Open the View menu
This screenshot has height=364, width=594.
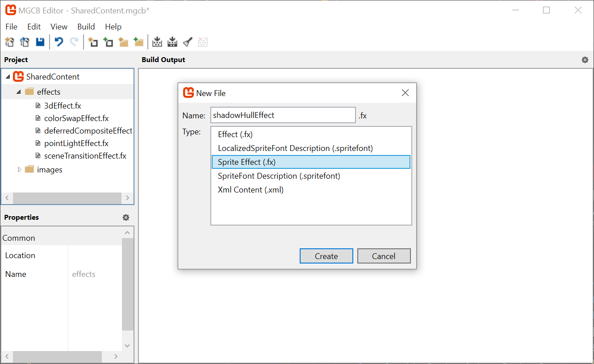pyautogui.click(x=59, y=26)
